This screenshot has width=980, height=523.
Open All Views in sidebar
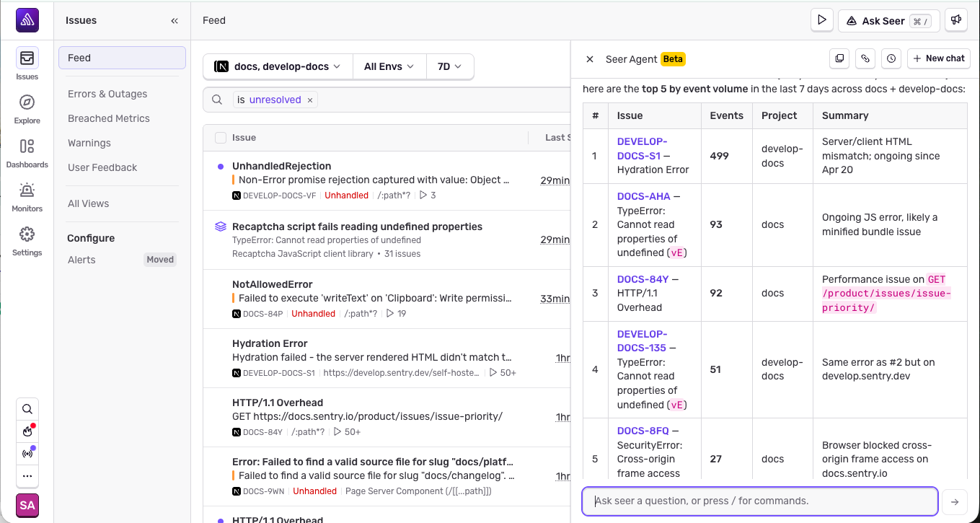[89, 203]
